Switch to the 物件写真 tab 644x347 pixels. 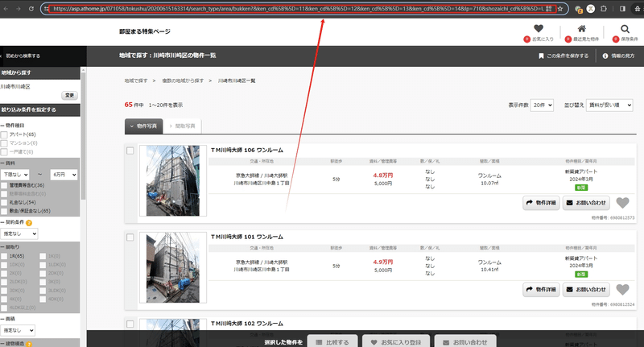pos(144,126)
